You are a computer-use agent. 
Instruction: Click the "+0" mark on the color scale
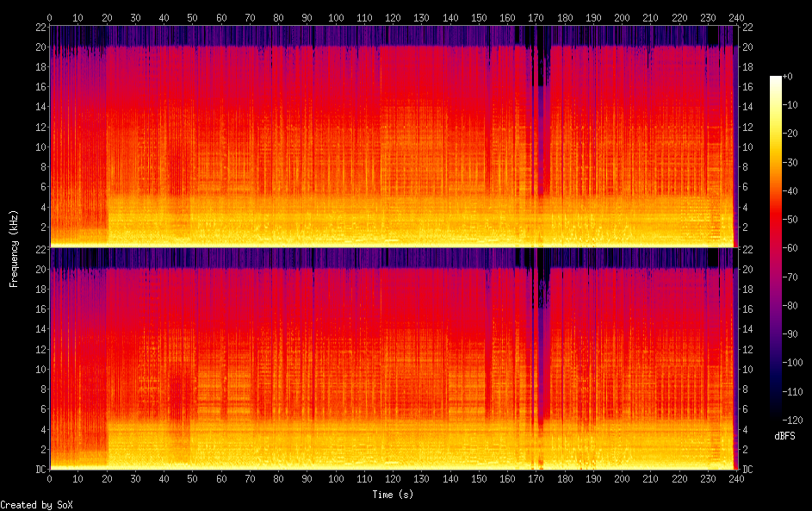click(788, 77)
